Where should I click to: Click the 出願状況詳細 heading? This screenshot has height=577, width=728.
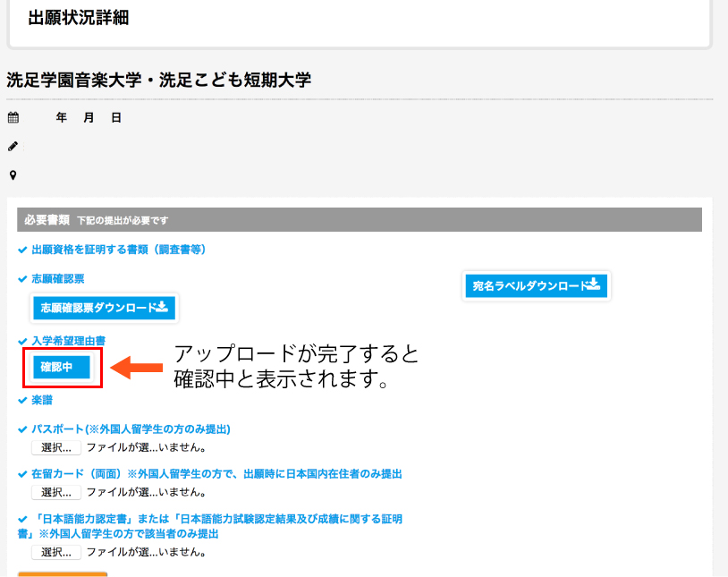point(79,18)
